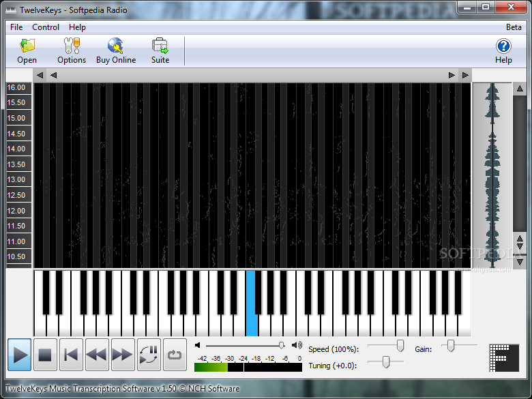Viewport: 532px width, 399px height.
Task: Minimize the TwelveKeys window
Action: [x=467, y=7]
